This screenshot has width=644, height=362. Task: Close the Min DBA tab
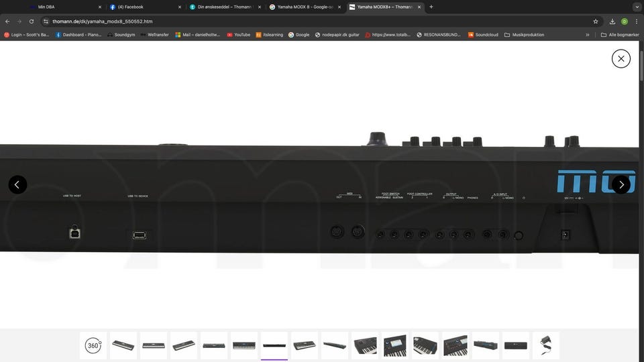(x=100, y=7)
